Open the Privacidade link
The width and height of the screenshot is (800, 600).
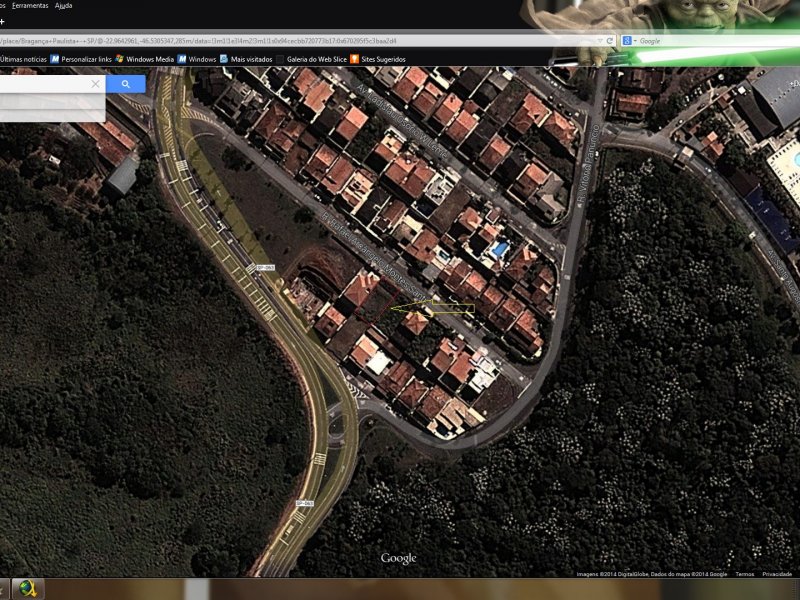point(777,574)
